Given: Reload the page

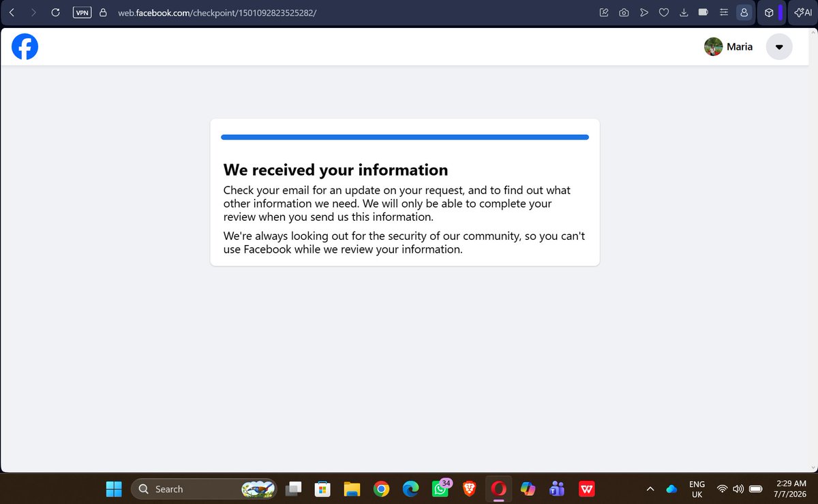Looking at the screenshot, I should [56, 12].
